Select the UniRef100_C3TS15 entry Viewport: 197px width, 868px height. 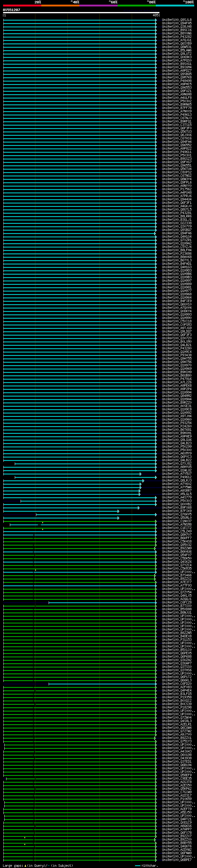(177, 125)
